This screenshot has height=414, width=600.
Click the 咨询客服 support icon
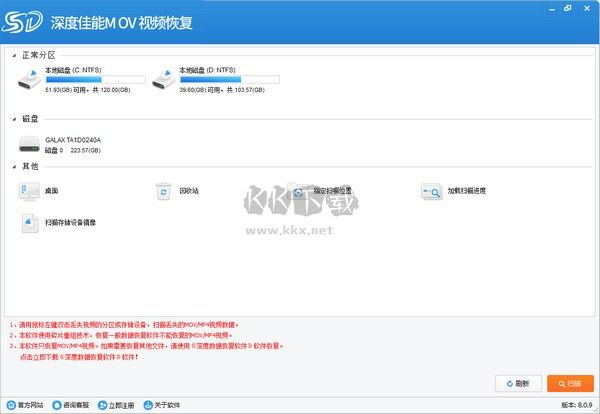click(57, 405)
